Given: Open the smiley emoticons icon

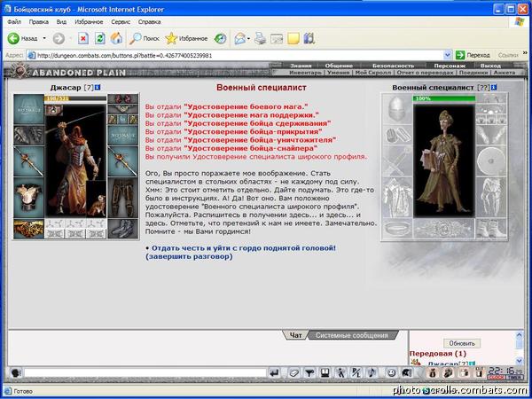Looking at the screenshot, I should 391,373.
